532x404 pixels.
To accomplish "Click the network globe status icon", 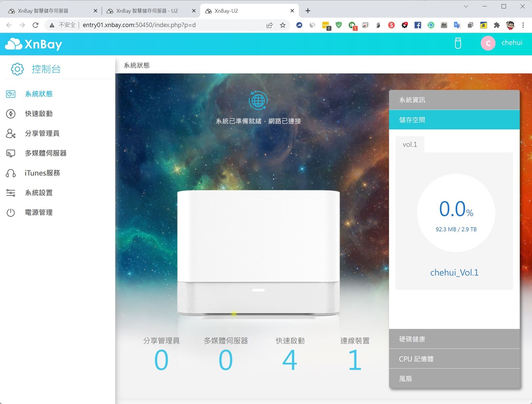I will click(x=258, y=100).
